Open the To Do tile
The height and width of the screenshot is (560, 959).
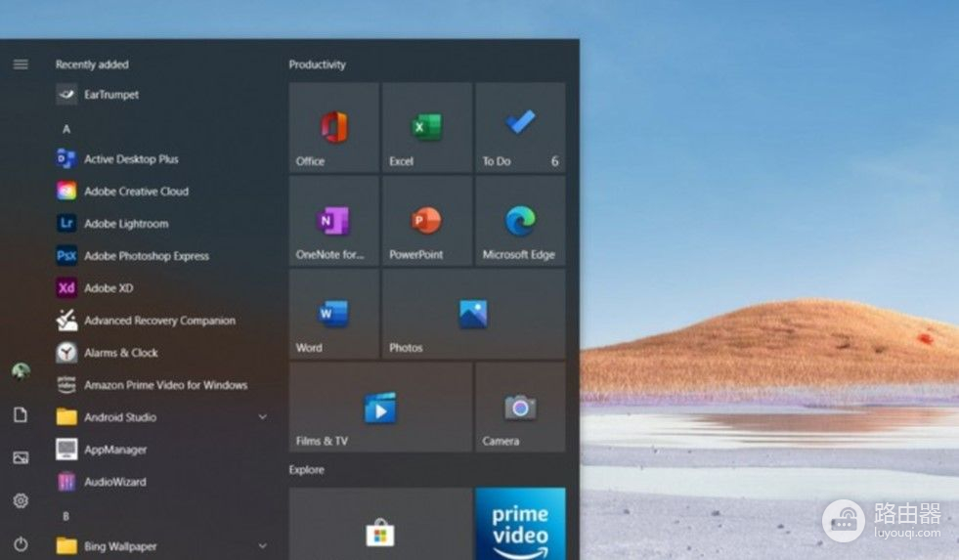pyautogui.click(x=520, y=128)
